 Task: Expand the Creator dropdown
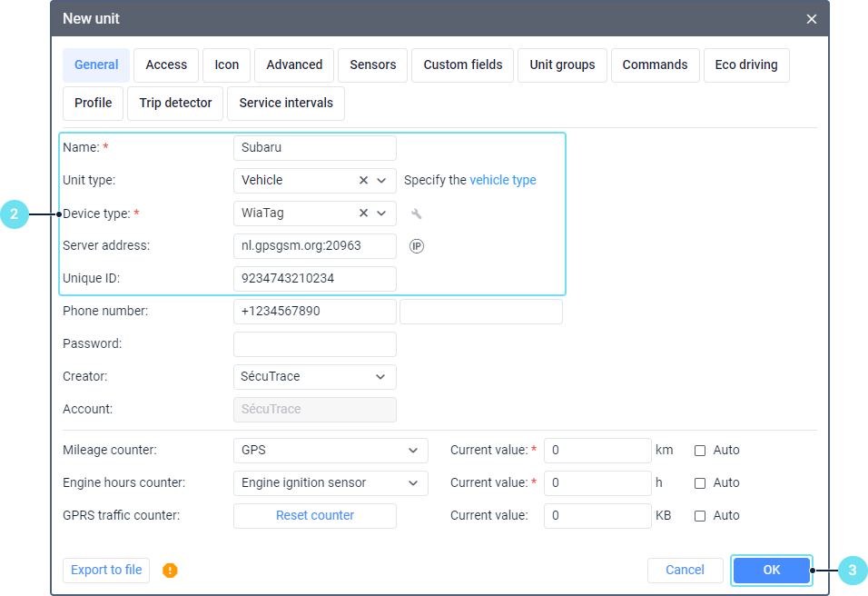pos(380,377)
